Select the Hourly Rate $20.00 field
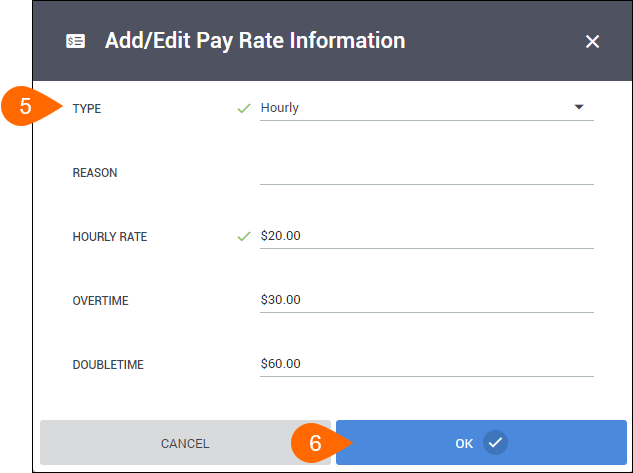 click(427, 236)
